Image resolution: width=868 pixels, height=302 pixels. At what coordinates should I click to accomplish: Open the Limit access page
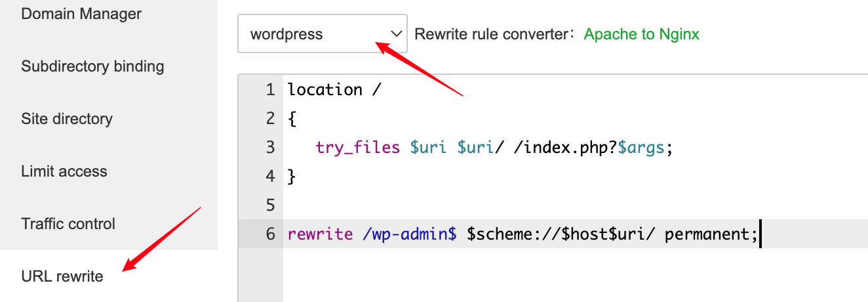(64, 171)
